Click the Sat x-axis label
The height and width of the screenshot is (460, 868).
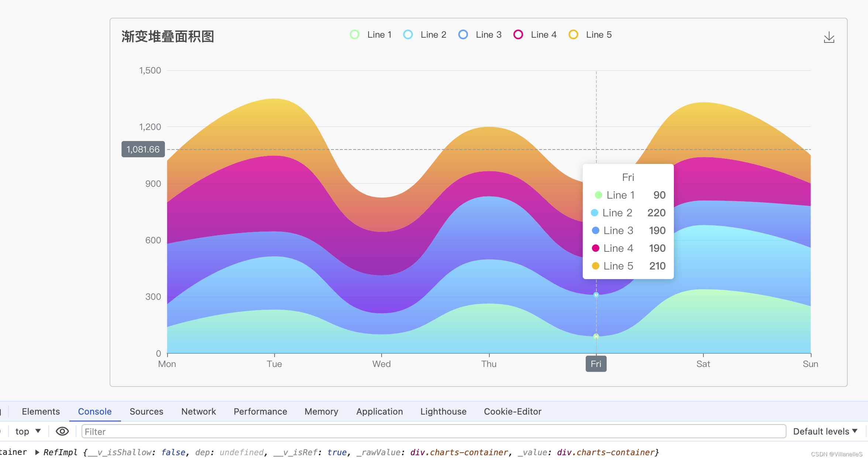pos(703,364)
